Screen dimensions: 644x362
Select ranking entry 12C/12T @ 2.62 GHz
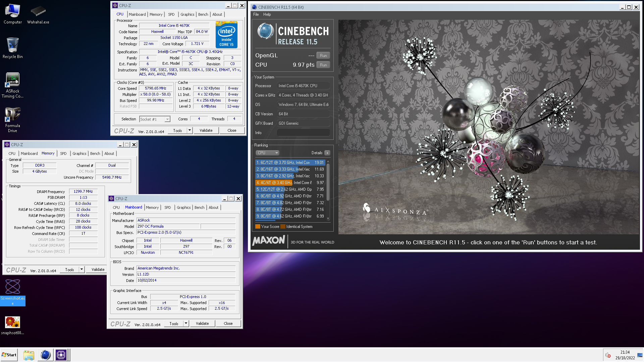point(290,189)
